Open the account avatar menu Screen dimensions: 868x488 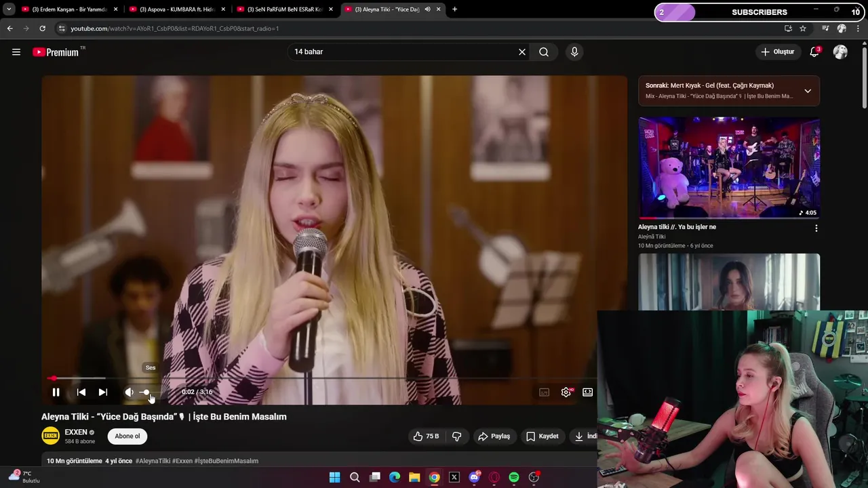pos(840,52)
